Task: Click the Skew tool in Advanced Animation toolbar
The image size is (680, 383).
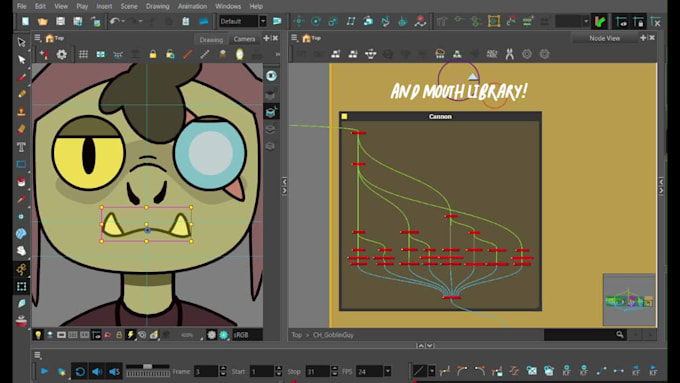Action: click(350, 21)
